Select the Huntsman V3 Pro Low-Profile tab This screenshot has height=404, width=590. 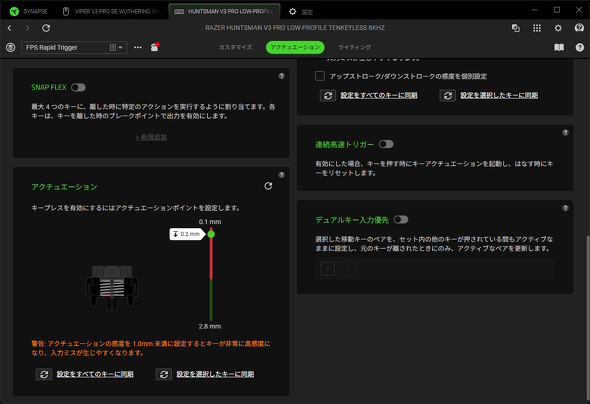[x=224, y=11]
